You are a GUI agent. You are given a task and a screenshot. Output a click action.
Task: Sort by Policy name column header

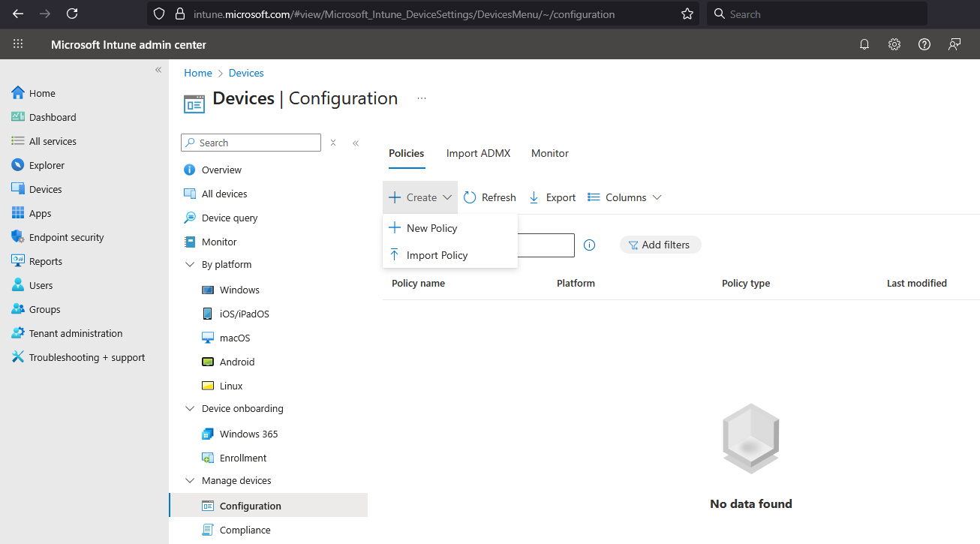[x=418, y=284]
